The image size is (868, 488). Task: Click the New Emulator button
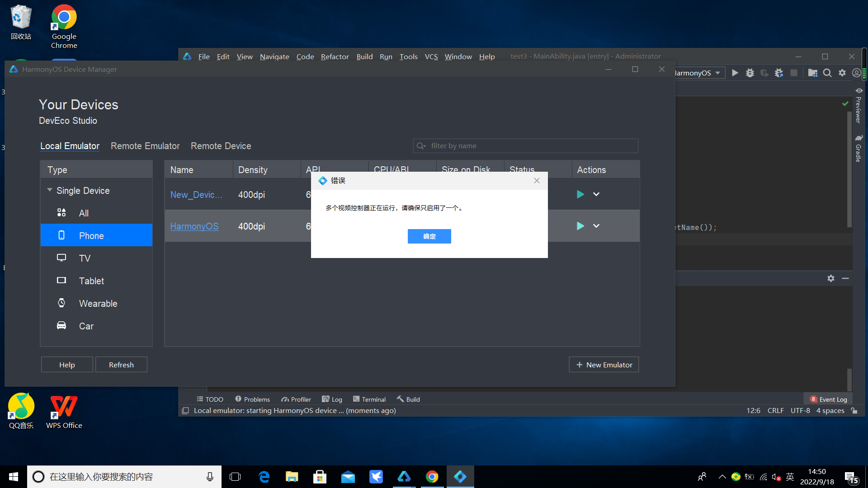[x=604, y=365]
